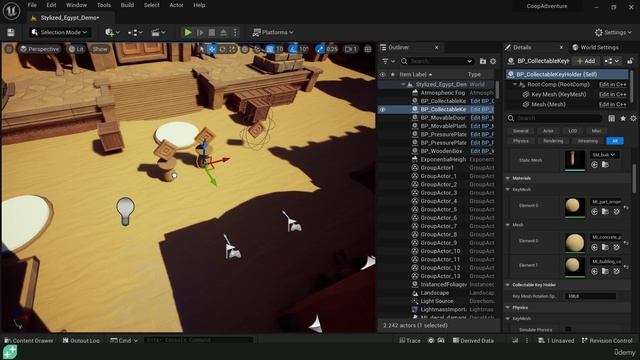Close the Outliner panel tab
Screen dimensions: 640x360
tap(436, 47)
